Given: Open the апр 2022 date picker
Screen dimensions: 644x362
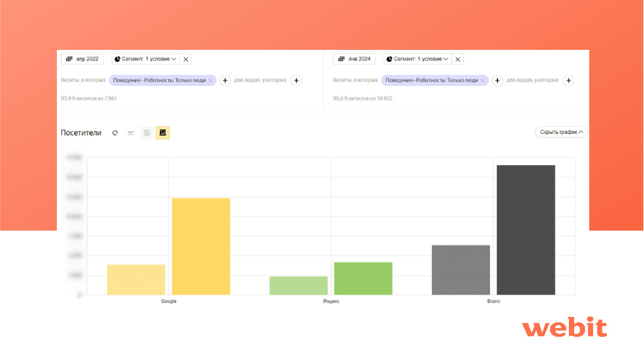Looking at the screenshot, I should click(82, 59).
